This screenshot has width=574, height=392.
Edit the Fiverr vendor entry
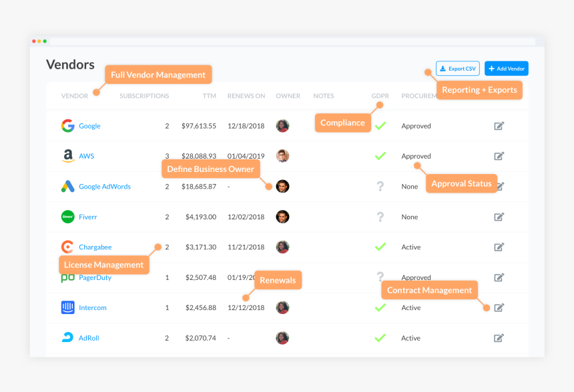(x=499, y=217)
